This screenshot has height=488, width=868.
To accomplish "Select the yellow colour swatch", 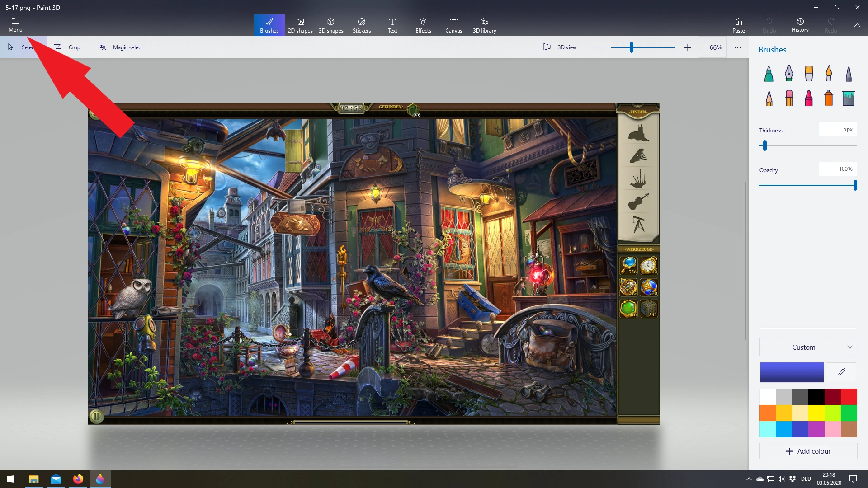I will (816, 413).
